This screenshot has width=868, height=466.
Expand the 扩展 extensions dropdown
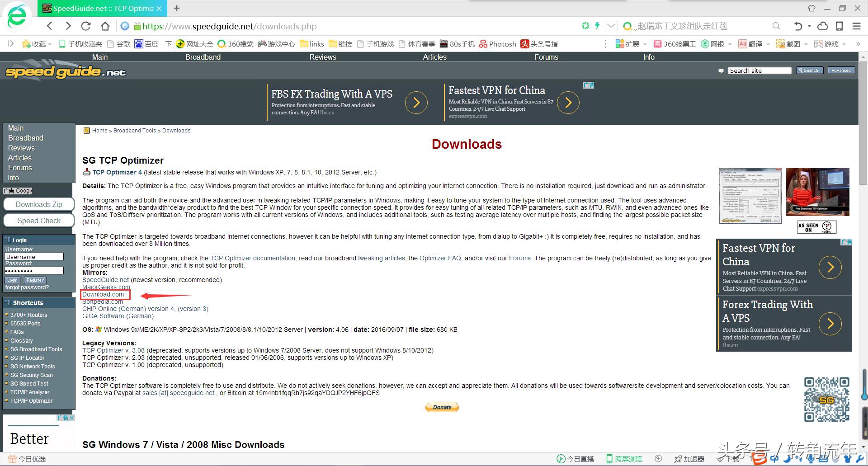[x=645, y=44]
